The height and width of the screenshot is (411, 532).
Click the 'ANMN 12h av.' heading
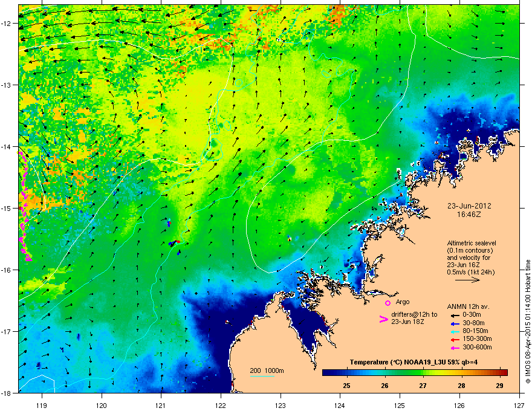tap(468, 307)
